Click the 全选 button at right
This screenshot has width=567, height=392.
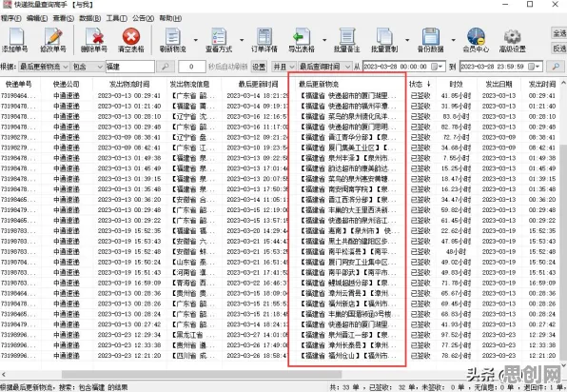click(559, 33)
